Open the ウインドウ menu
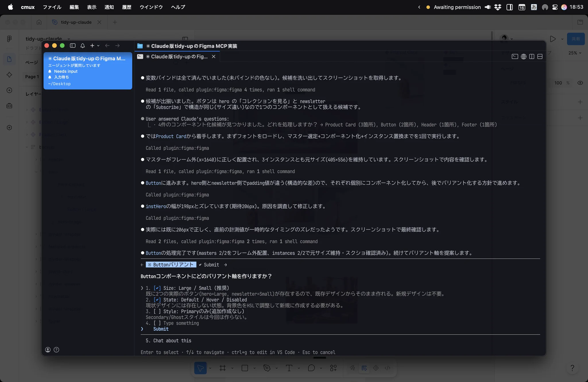 tap(151, 7)
